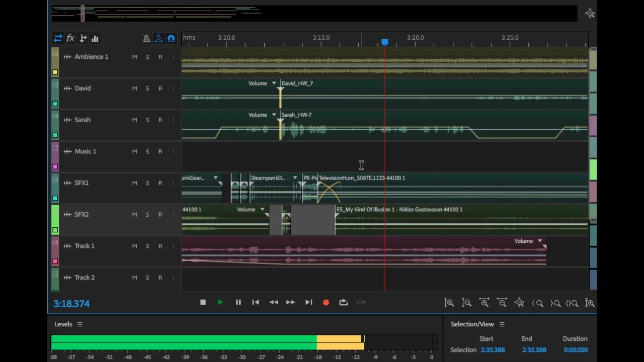Open the Levels panel menu

(80, 324)
